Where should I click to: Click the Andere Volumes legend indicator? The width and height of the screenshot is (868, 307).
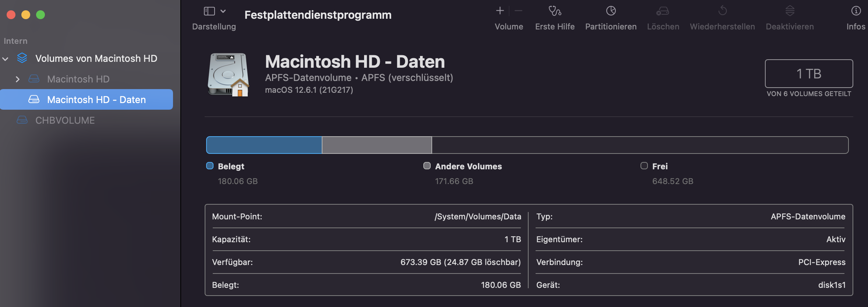[427, 166]
